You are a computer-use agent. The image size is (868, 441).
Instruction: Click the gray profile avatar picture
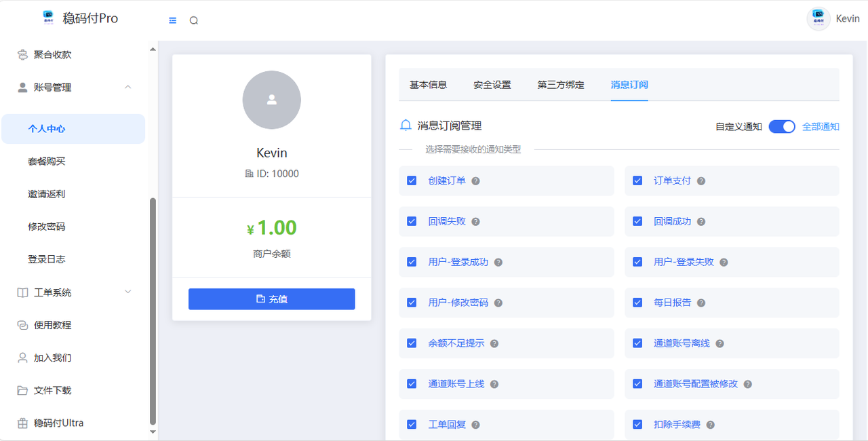click(271, 100)
